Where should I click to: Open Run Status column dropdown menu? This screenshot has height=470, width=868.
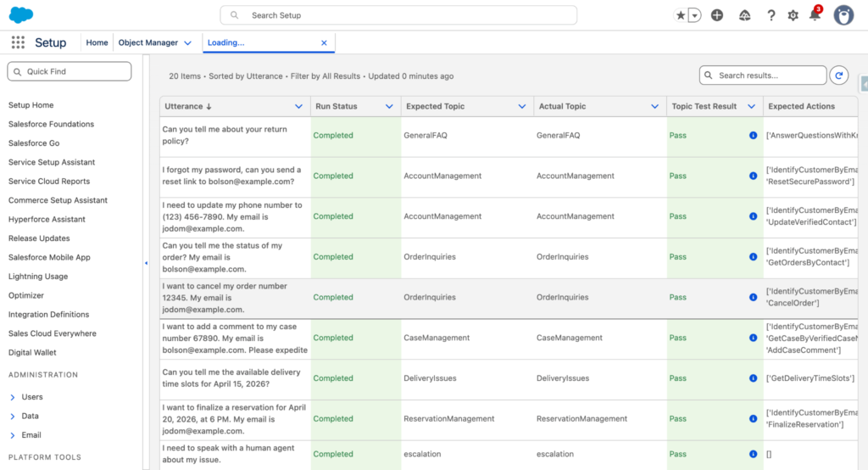click(389, 107)
